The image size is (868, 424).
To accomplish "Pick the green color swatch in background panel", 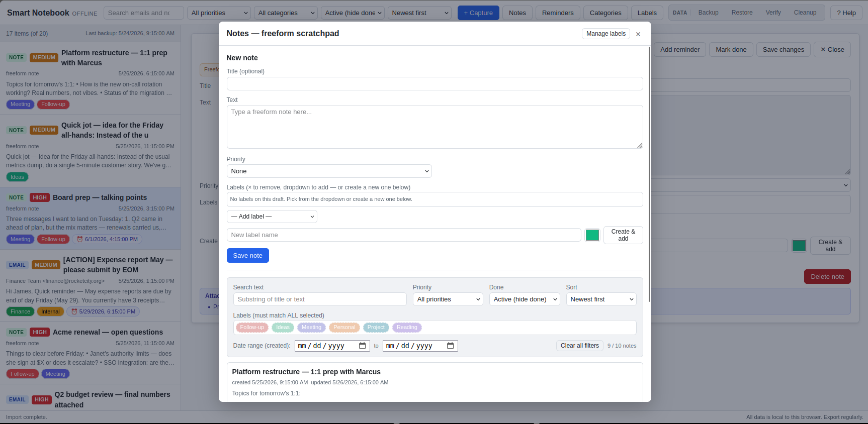I will click(799, 246).
